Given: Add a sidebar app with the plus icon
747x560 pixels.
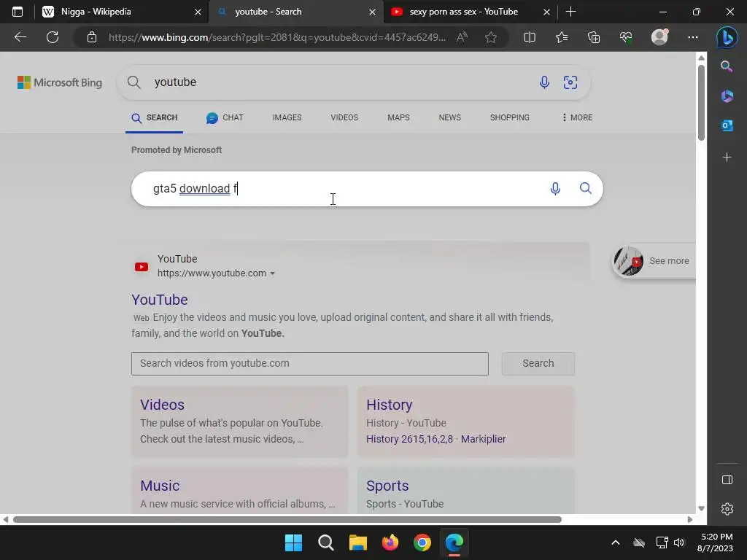Looking at the screenshot, I should (727, 157).
